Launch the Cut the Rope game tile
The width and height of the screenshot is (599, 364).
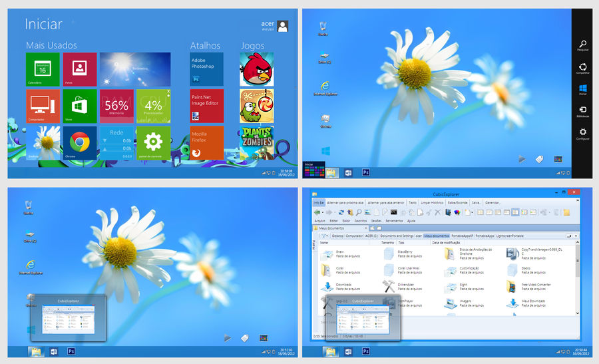pyautogui.click(x=257, y=106)
